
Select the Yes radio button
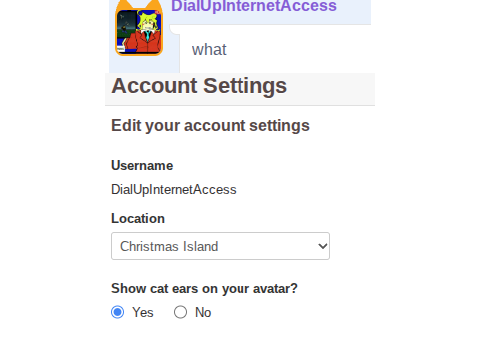(x=117, y=312)
